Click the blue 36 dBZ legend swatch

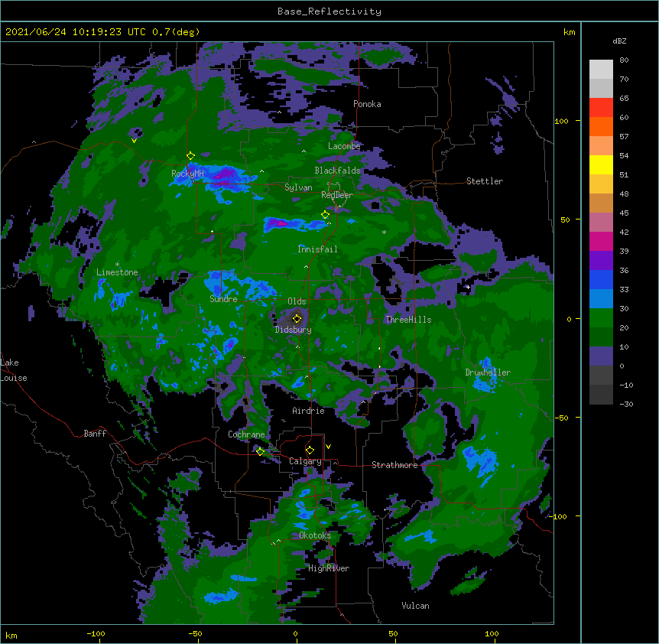point(601,279)
